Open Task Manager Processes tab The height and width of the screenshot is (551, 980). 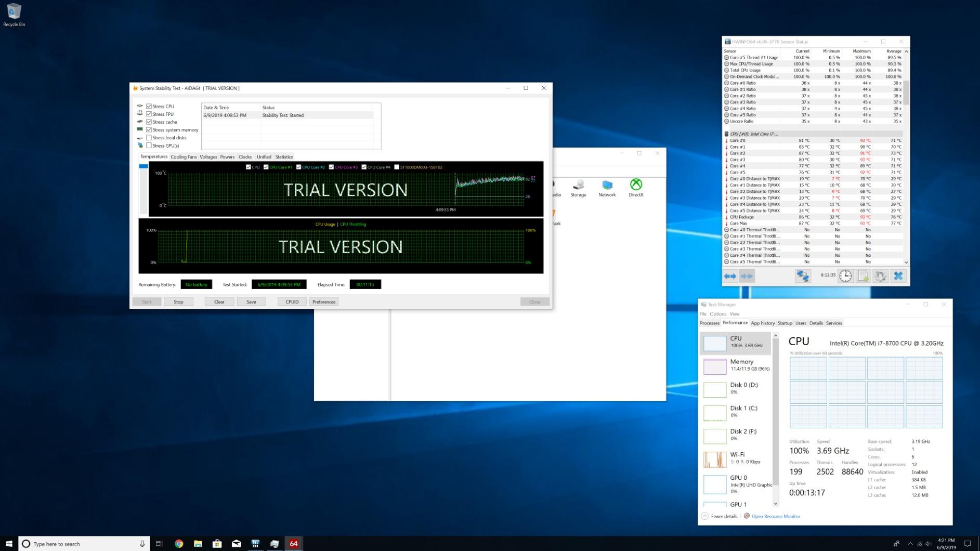tap(710, 323)
